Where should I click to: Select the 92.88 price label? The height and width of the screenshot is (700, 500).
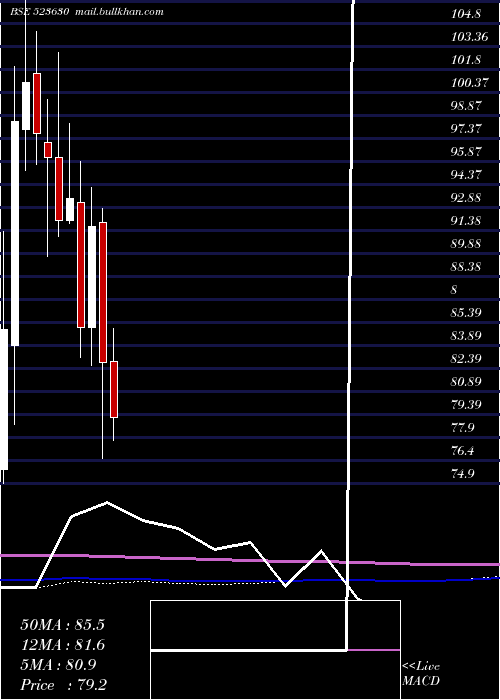click(x=466, y=197)
